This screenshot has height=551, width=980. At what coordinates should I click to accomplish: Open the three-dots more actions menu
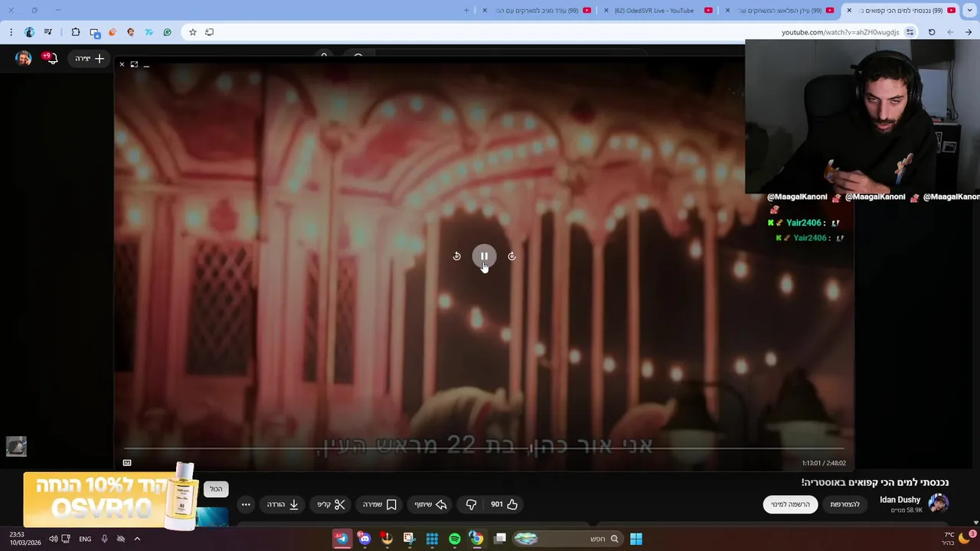(246, 504)
